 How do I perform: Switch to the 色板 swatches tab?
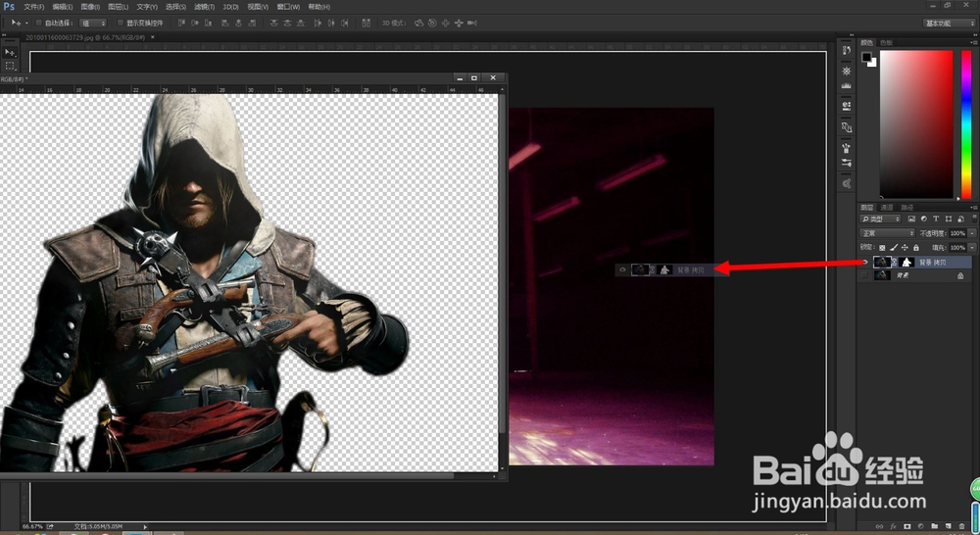(x=886, y=42)
